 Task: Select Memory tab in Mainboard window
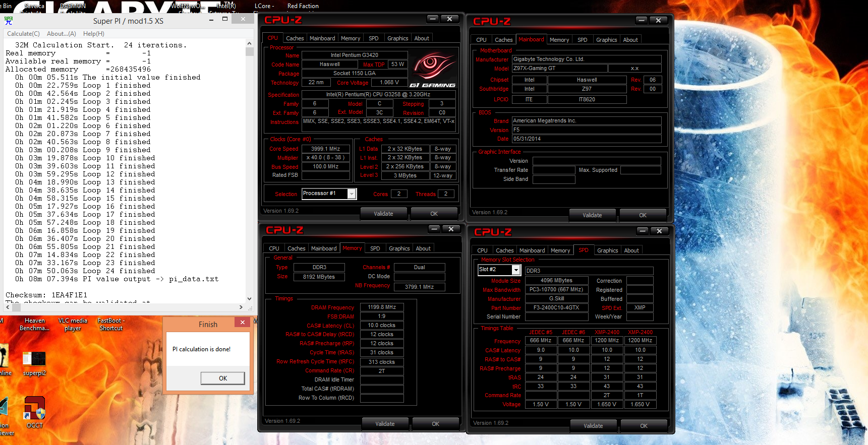tap(559, 40)
